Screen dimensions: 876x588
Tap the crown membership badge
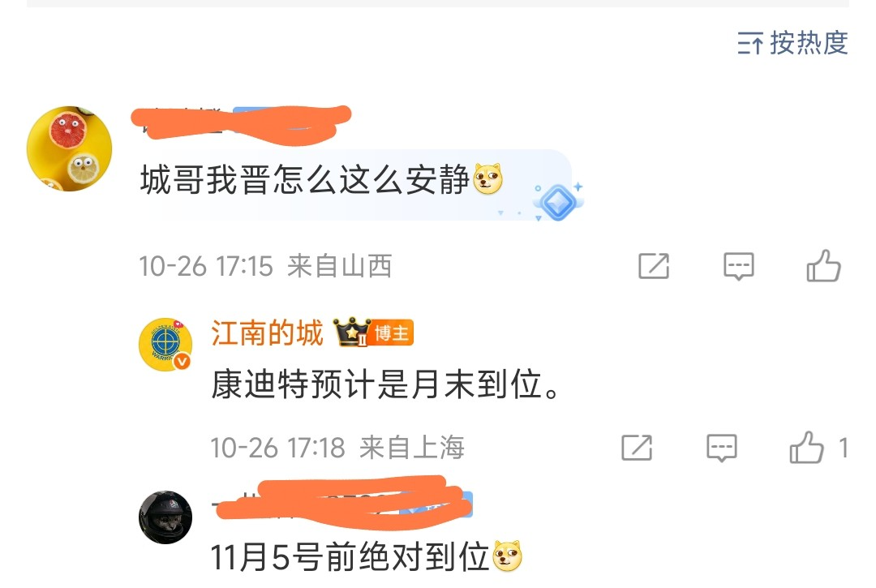(x=352, y=333)
